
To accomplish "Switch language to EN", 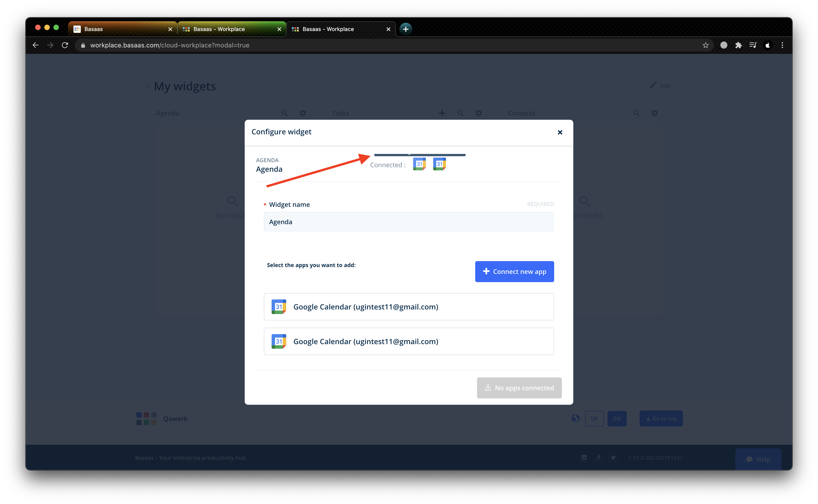I will (x=617, y=418).
